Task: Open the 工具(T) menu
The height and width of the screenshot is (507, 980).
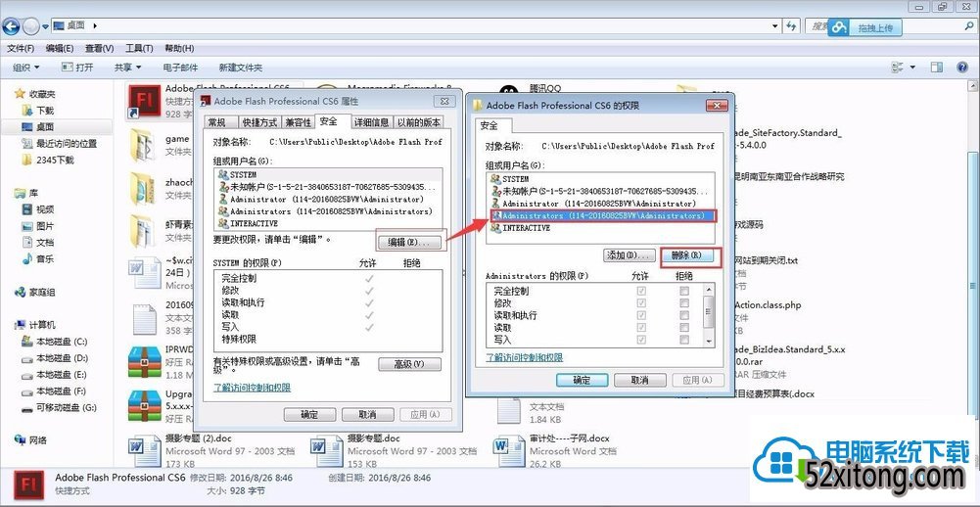Action: [x=139, y=48]
